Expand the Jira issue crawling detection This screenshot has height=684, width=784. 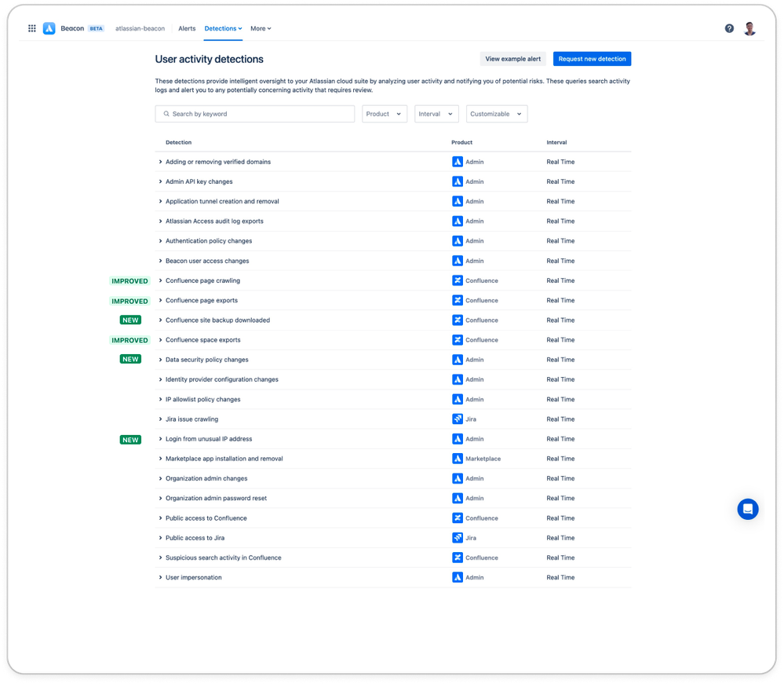point(161,419)
